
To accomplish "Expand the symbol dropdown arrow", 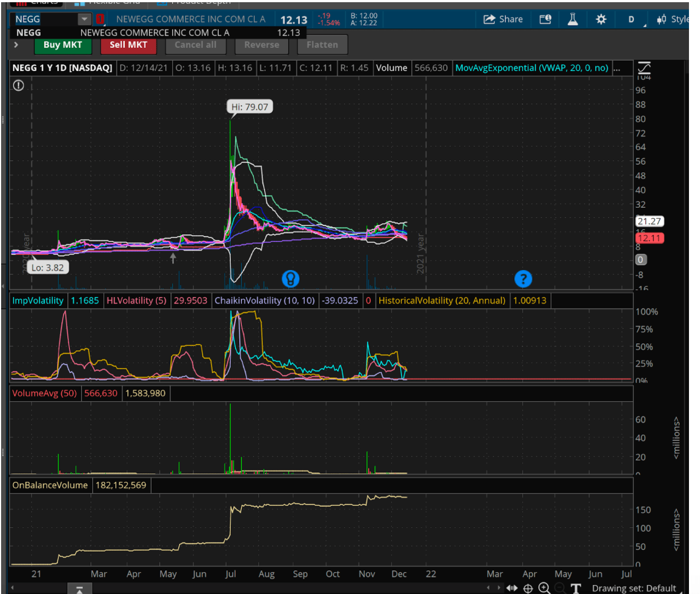I will pyautogui.click(x=84, y=19).
